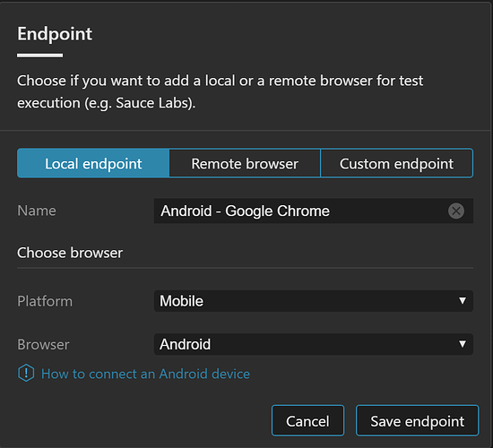Save the endpoint

click(x=417, y=420)
